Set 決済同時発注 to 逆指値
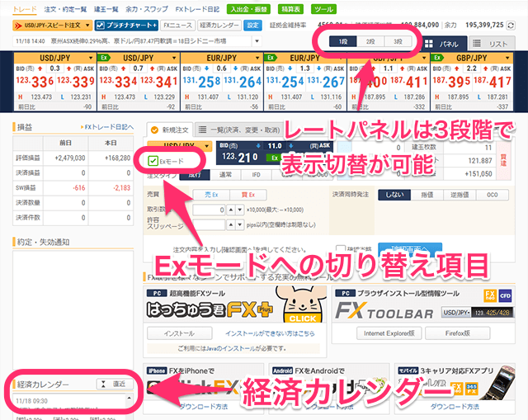 460,195
